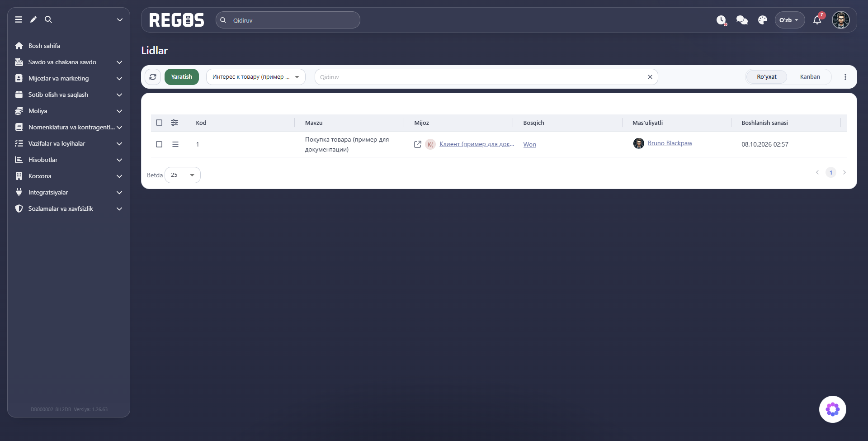Click the refresh list icon
This screenshot has height=441, width=868.
click(x=153, y=77)
